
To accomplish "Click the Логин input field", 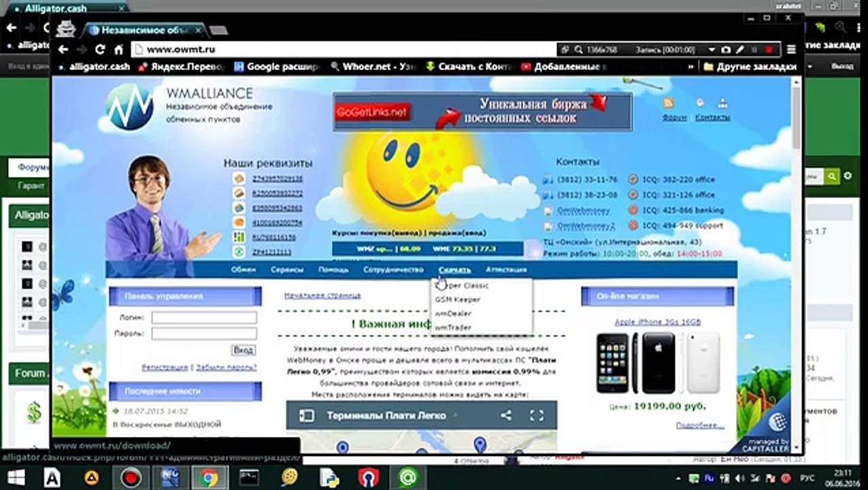I will (204, 318).
